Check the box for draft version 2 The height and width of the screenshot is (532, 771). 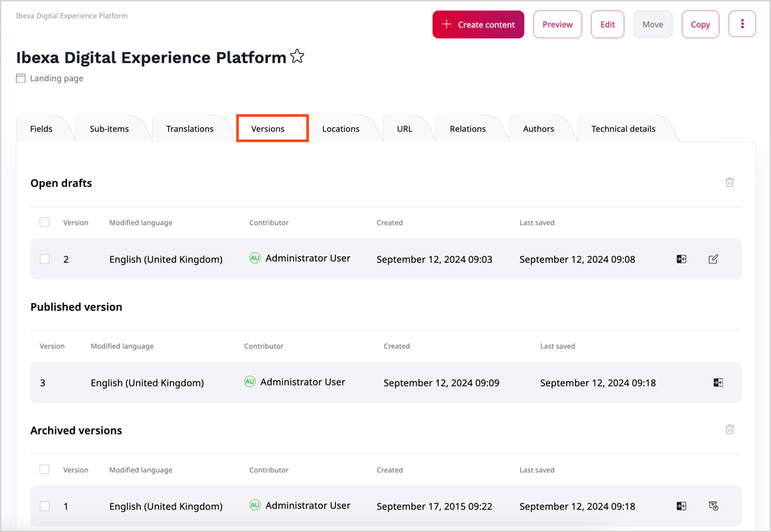[45, 259]
